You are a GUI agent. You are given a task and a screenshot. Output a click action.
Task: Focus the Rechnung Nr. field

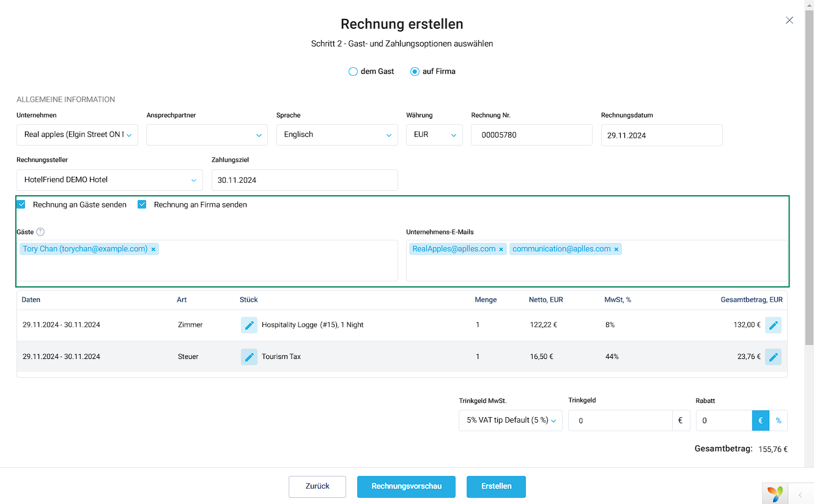click(x=531, y=135)
